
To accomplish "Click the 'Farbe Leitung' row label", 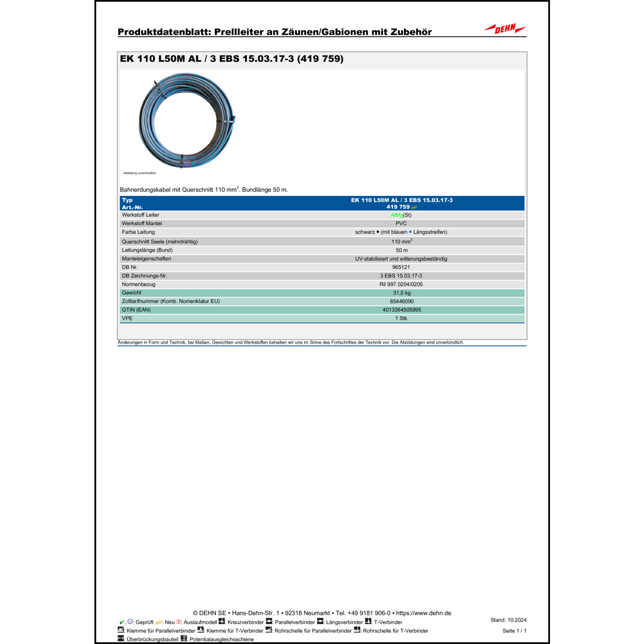I will pyautogui.click(x=138, y=232).
